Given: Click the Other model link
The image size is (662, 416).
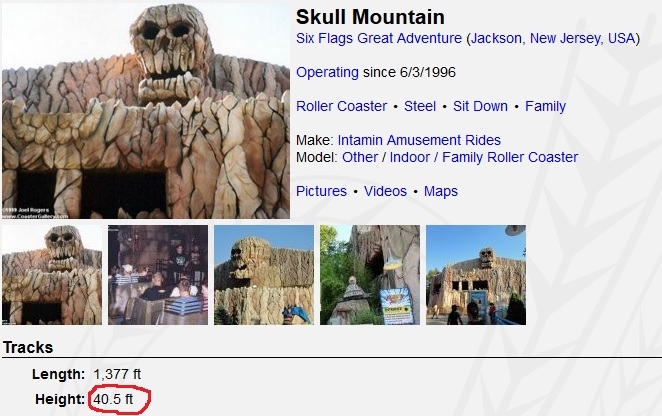Looking at the screenshot, I should coord(360,157).
